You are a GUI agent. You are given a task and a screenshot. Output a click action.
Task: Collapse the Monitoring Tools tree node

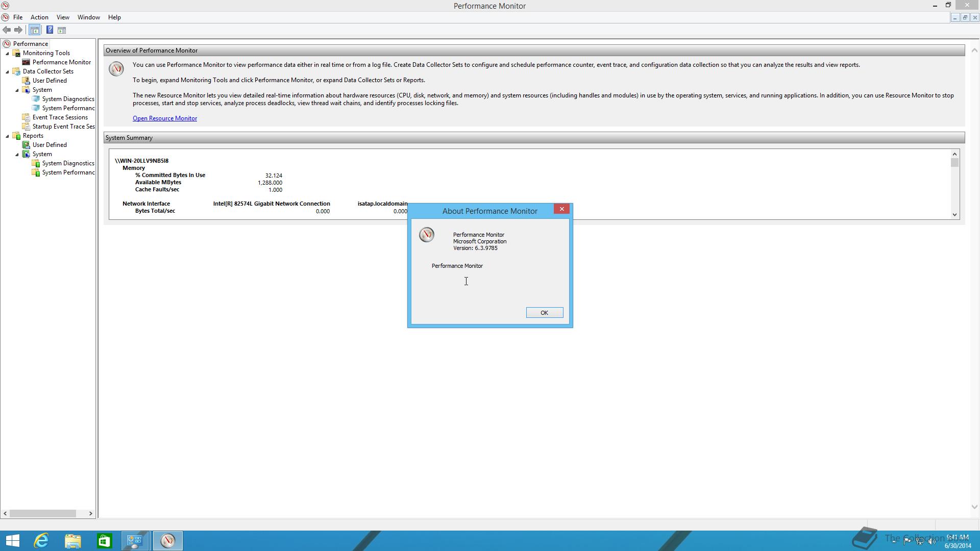pos(7,54)
